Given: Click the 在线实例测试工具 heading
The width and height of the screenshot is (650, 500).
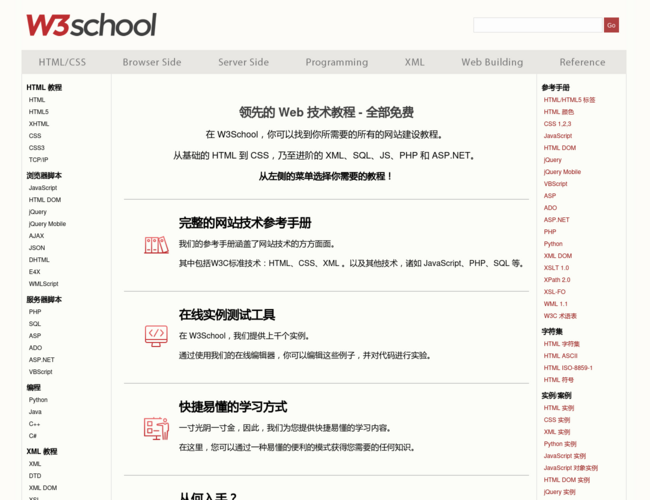Looking at the screenshot, I should 227,315.
